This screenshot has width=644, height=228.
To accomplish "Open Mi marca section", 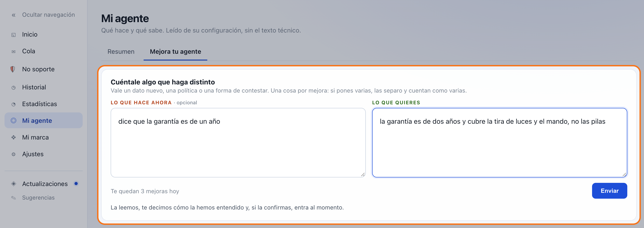I will [x=44, y=137].
